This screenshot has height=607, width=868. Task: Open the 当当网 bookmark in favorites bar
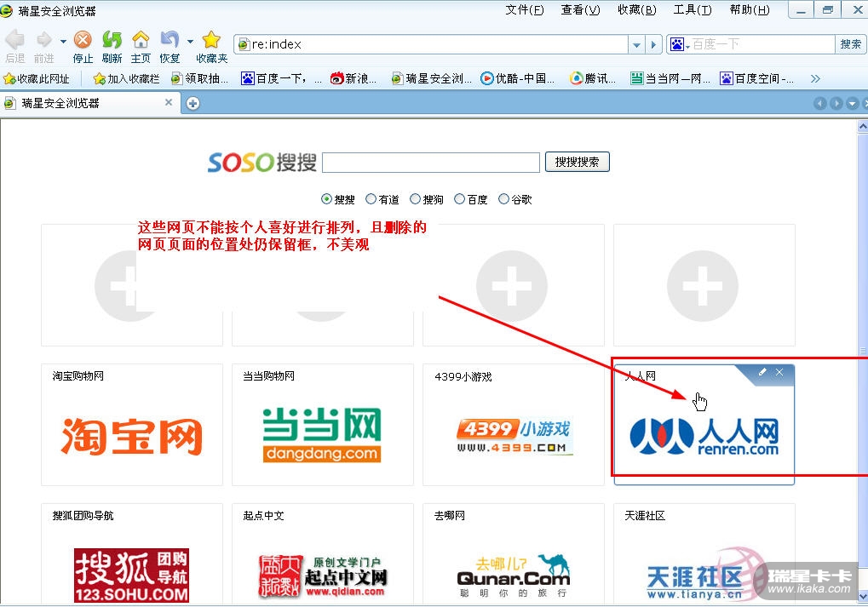click(x=670, y=78)
